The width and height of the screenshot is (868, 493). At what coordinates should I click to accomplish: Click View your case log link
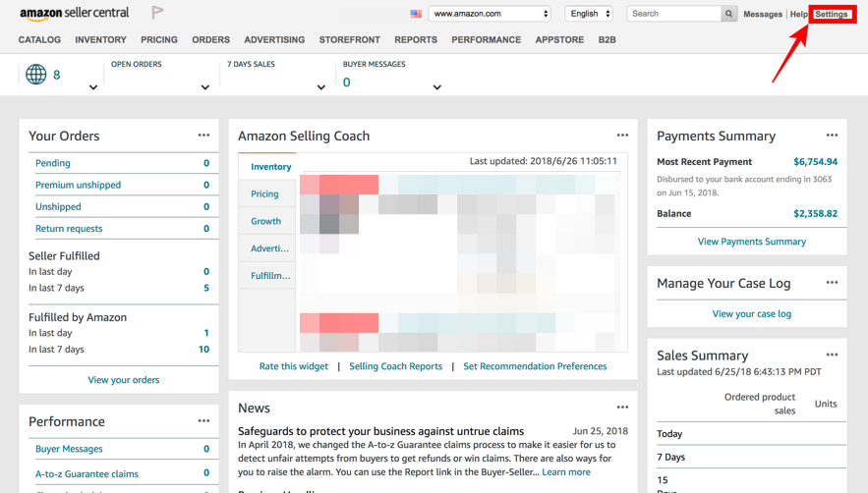point(752,313)
